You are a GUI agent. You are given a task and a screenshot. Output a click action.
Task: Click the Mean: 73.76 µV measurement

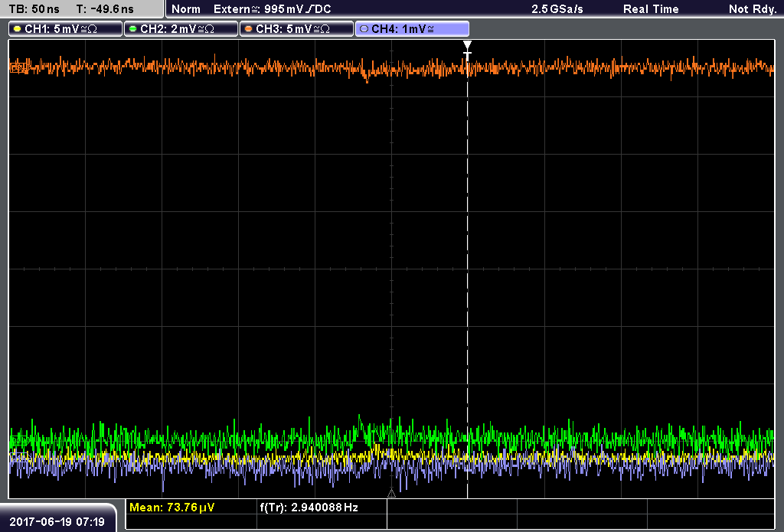point(172,508)
